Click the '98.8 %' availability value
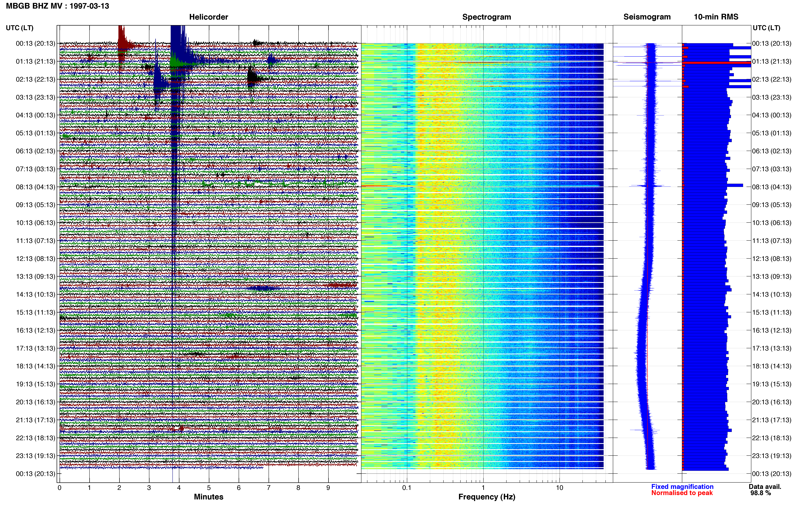This screenshot has width=812, height=508. pyautogui.click(x=761, y=493)
